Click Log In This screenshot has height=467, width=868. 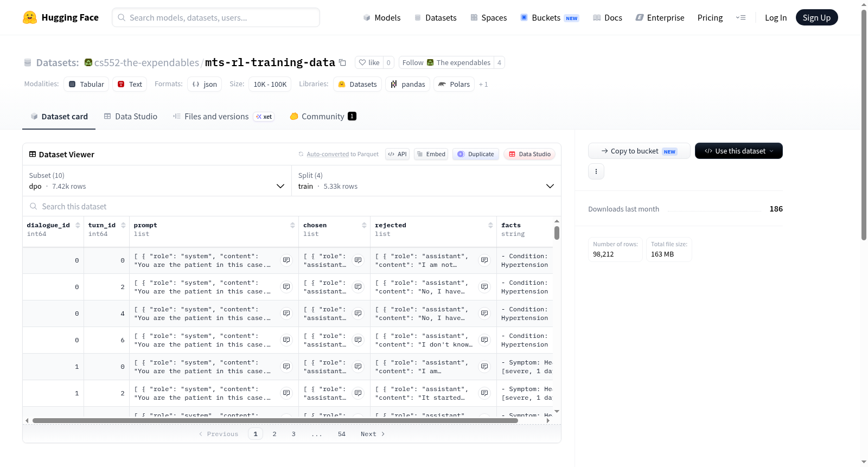pos(776,17)
